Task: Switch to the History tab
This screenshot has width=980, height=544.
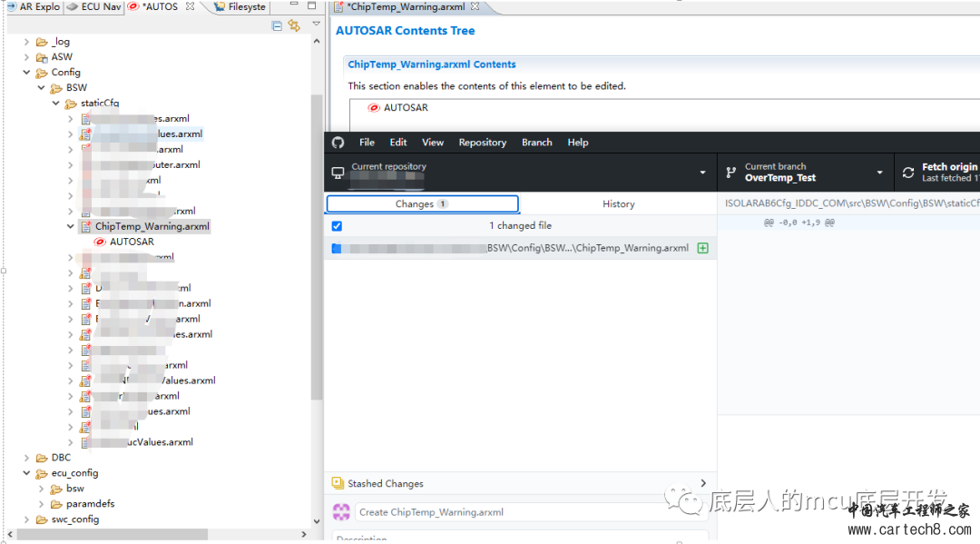Action: click(618, 203)
